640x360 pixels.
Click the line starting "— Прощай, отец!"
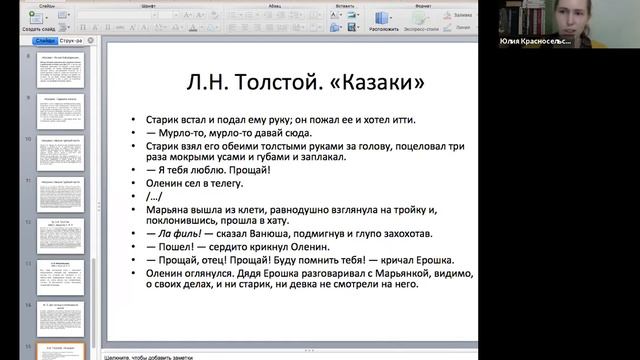300,260
